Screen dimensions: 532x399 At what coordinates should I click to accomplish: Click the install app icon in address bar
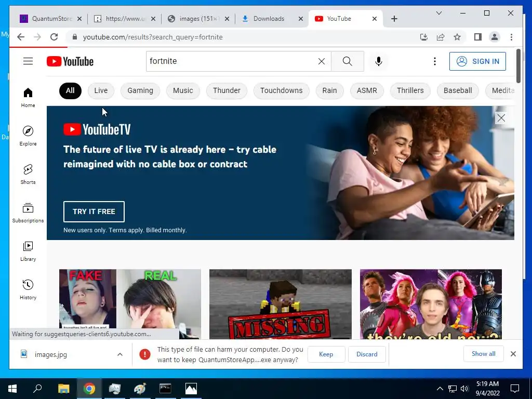(424, 37)
